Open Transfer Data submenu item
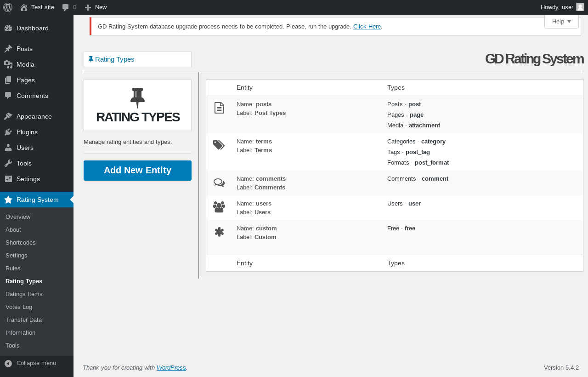 click(x=23, y=320)
